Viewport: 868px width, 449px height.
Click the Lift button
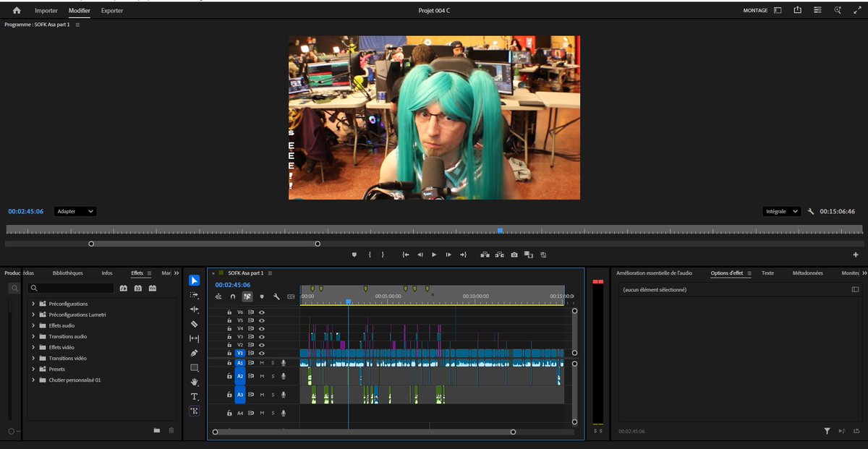pyautogui.click(x=485, y=255)
